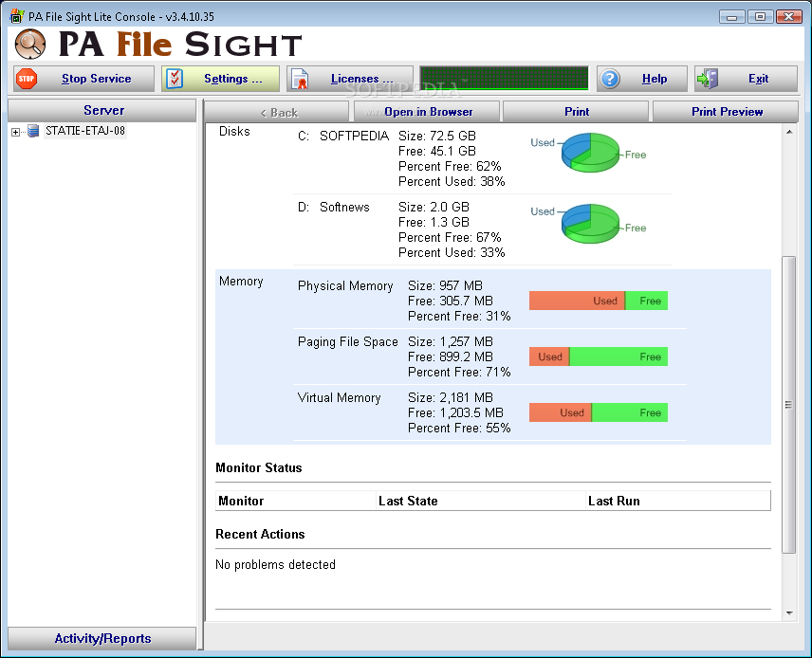Click the Print button

point(576,112)
